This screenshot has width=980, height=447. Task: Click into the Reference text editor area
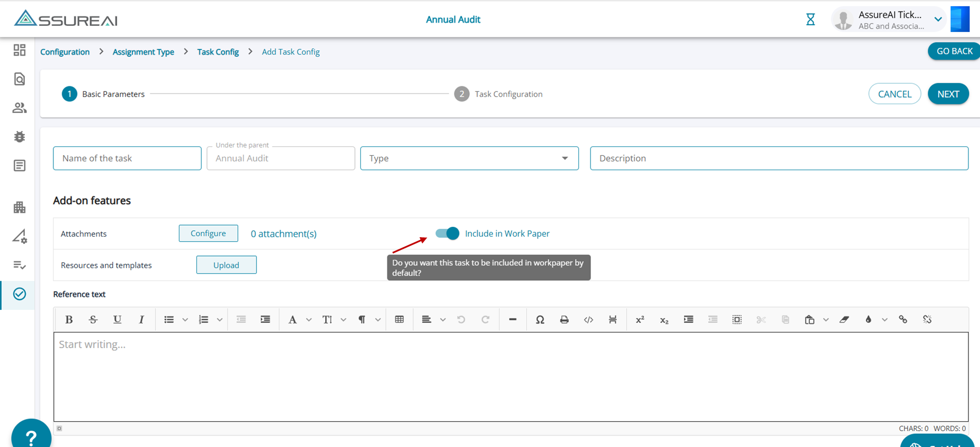tap(511, 377)
